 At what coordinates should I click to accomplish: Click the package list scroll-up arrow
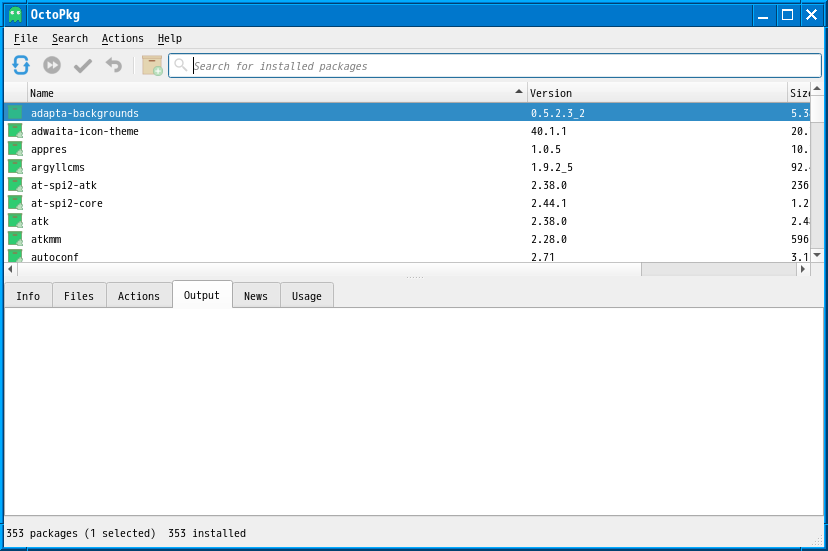817,89
